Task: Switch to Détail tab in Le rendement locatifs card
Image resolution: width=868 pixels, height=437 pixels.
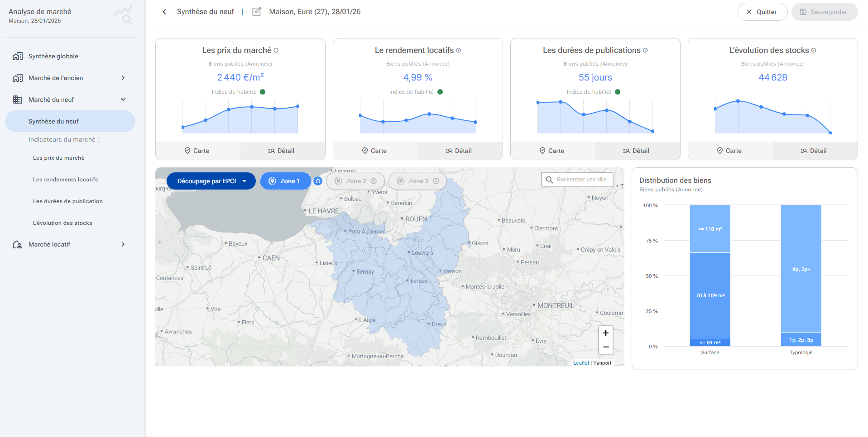Action: click(x=460, y=151)
